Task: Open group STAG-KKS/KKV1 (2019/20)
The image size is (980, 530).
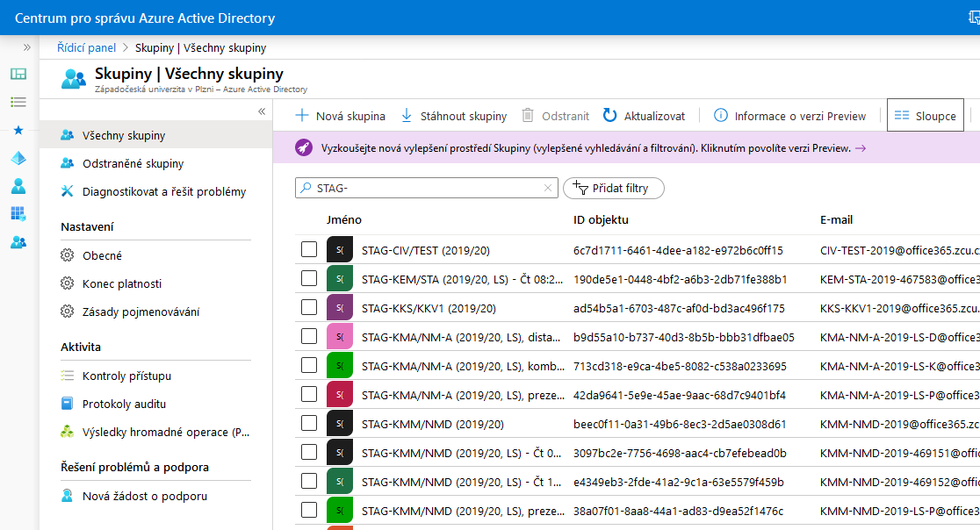Action: [x=429, y=308]
